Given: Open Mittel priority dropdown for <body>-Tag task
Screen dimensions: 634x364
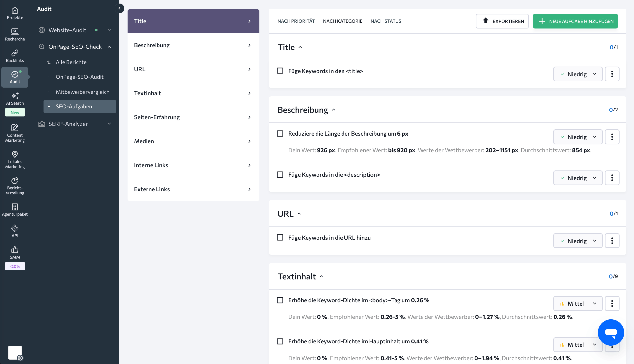Looking at the screenshot, I should click(x=578, y=304).
